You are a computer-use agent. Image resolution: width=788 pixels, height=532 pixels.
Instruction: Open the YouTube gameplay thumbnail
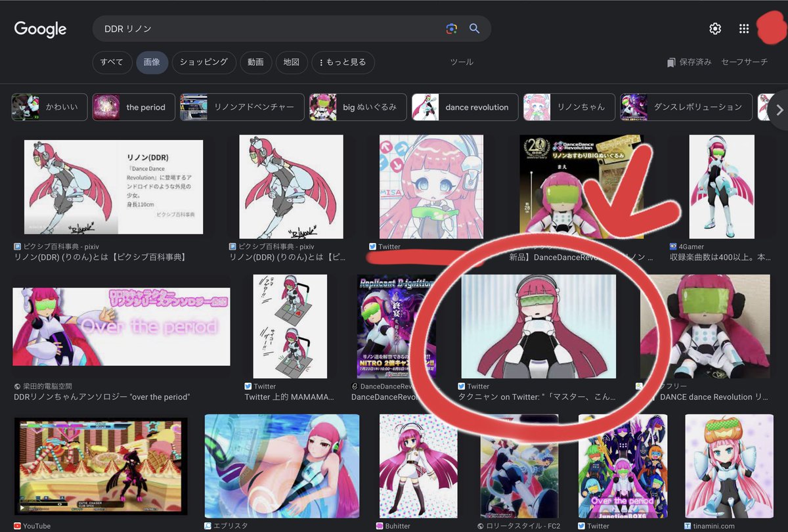(x=100, y=466)
